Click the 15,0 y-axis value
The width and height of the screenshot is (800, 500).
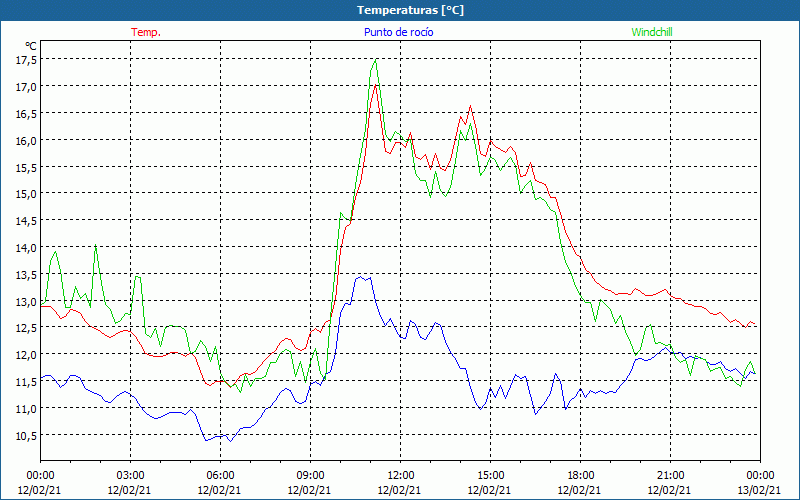click(x=27, y=194)
